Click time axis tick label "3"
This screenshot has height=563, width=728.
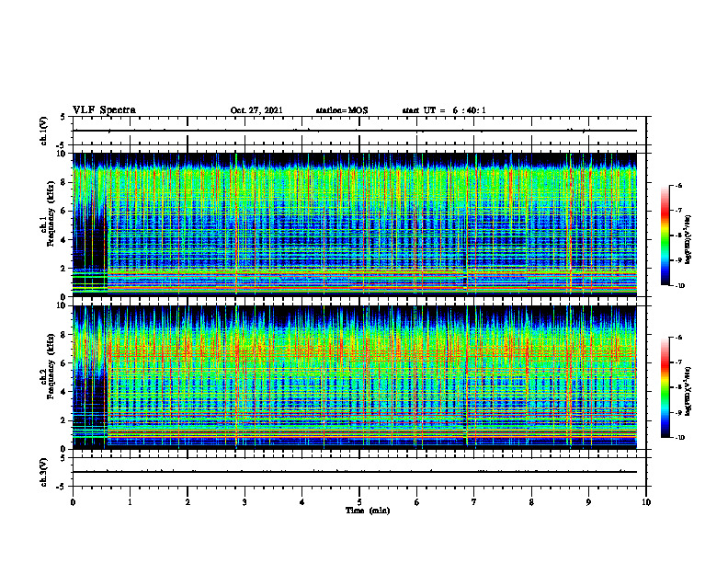(245, 502)
